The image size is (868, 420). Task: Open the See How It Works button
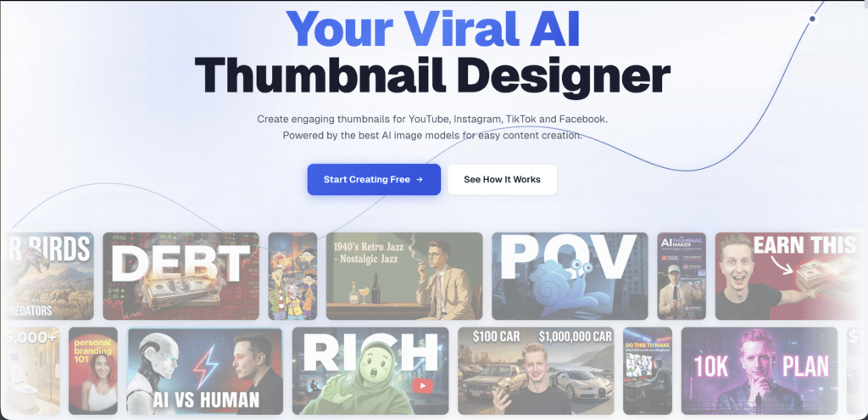pos(502,180)
